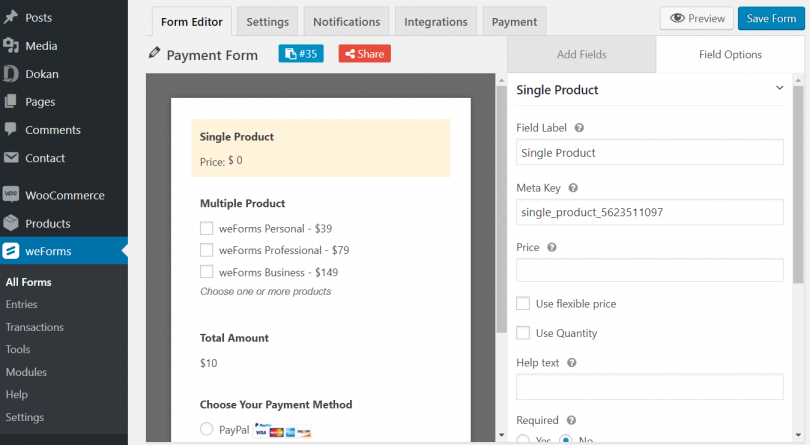Screen dimensions: 810x445
Task: Click the Help text input box
Action: point(649,387)
